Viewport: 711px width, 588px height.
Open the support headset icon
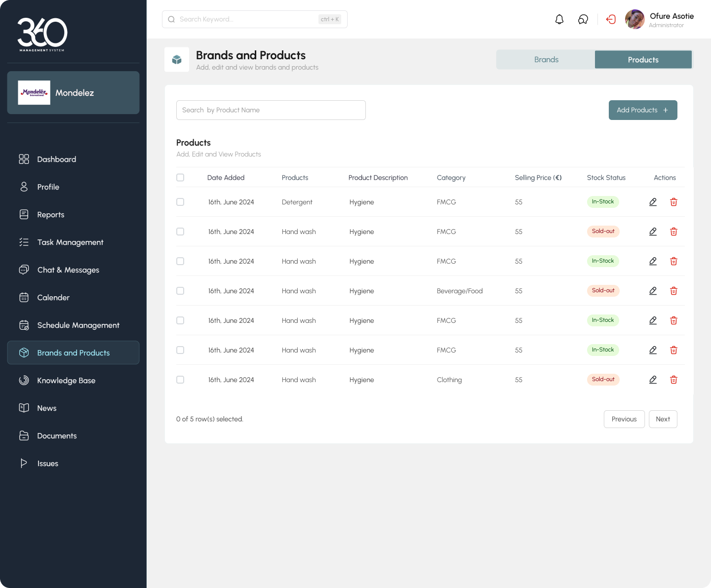click(x=583, y=19)
